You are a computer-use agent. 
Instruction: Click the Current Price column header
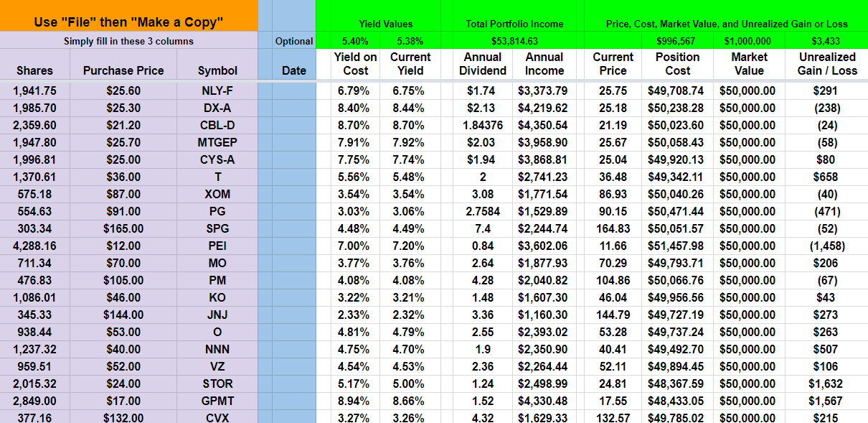(613, 64)
